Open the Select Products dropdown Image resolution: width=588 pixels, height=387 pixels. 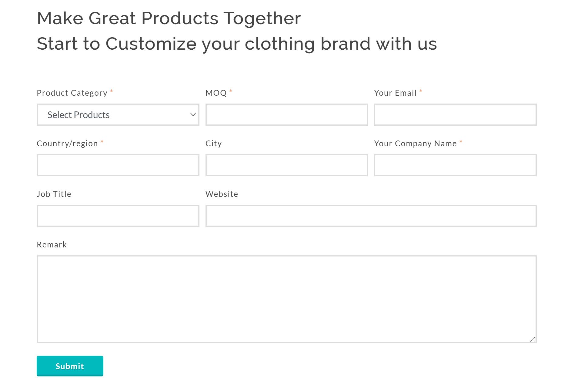[118, 115]
